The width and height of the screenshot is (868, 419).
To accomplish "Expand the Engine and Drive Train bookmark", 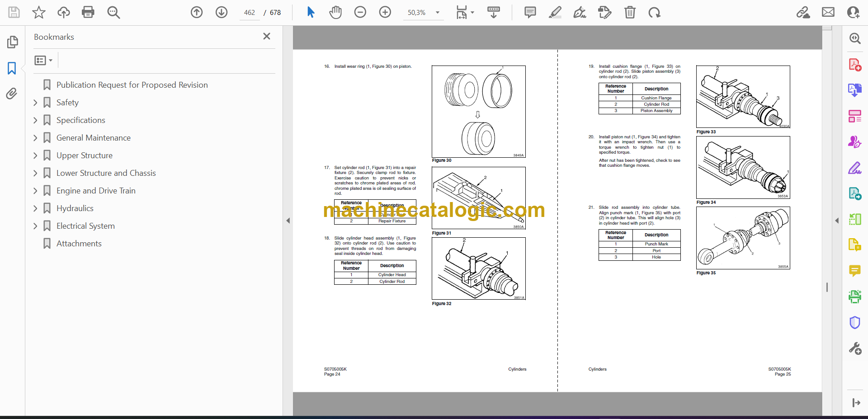I will tap(35, 191).
